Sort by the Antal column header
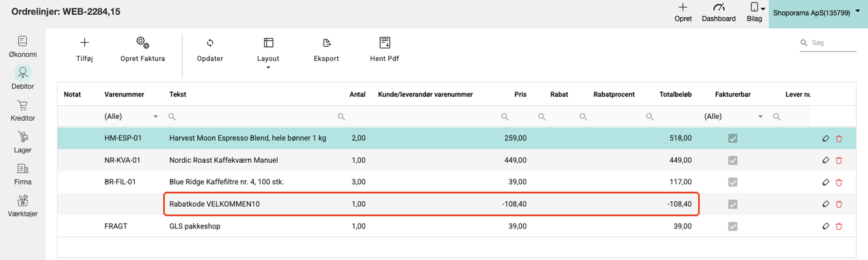This screenshot has width=868, height=260. (x=358, y=94)
